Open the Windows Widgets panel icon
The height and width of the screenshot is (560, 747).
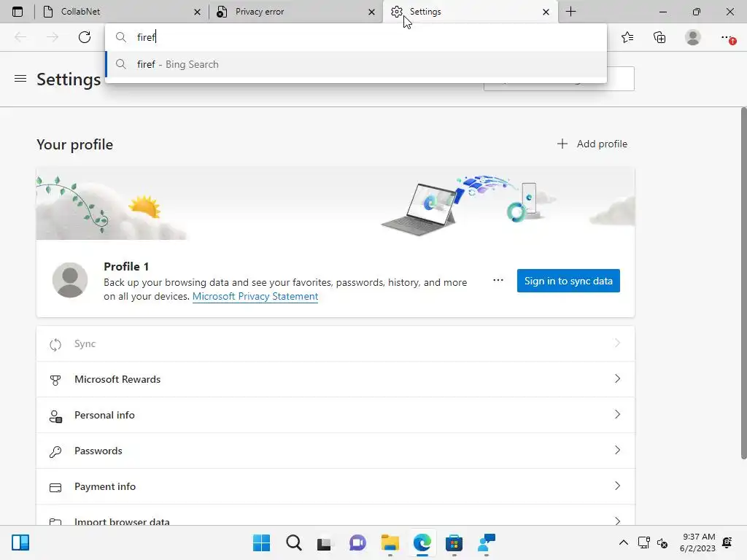(x=20, y=542)
